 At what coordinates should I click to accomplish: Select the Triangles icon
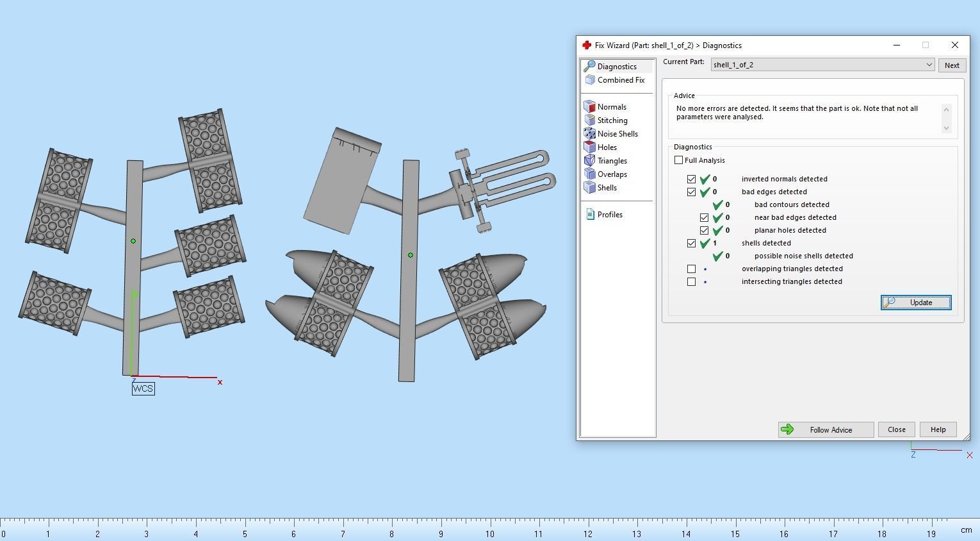pyautogui.click(x=590, y=161)
